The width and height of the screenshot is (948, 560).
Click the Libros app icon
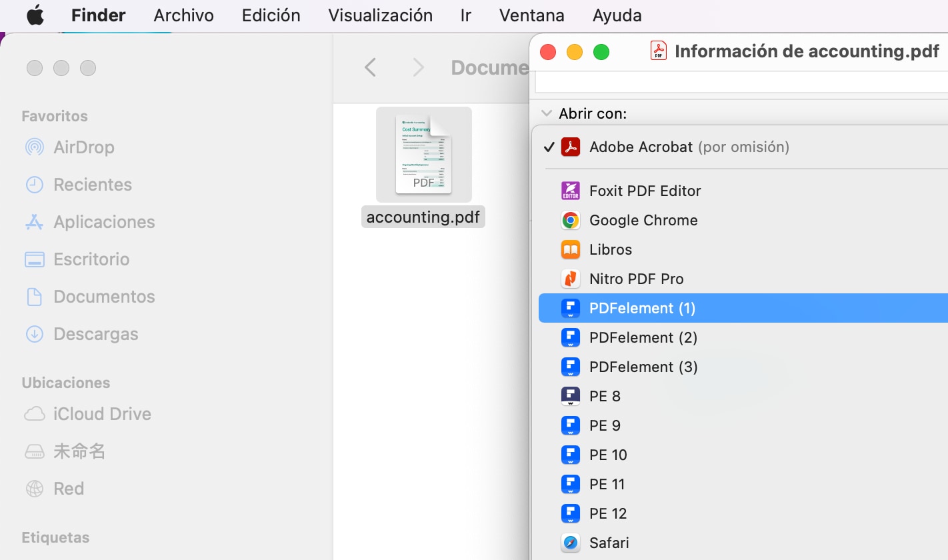tap(571, 249)
